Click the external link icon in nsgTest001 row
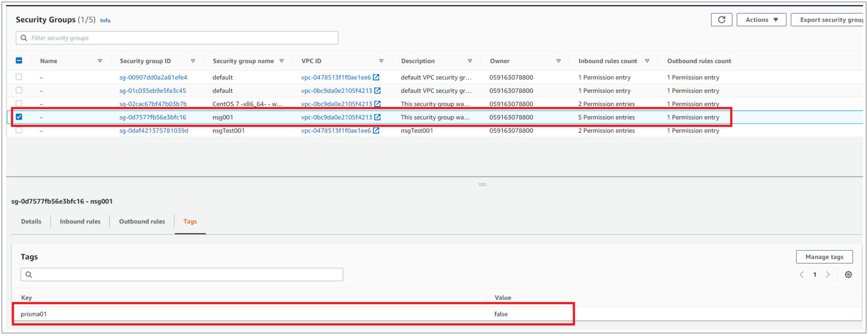Viewport: 868px width, 336px height. point(376,130)
